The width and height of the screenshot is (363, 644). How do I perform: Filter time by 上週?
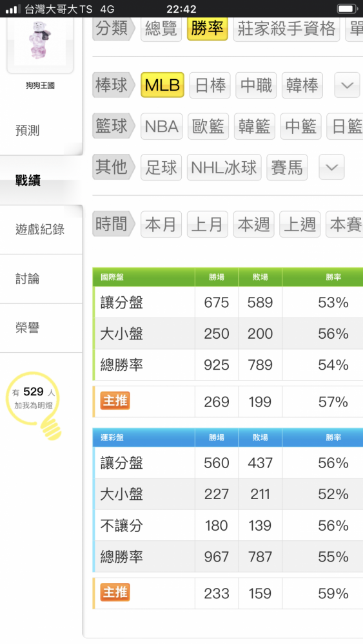point(300,224)
